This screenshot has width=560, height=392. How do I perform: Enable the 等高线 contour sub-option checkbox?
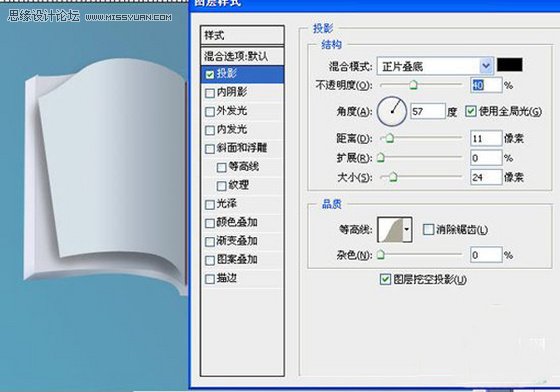(x=221, y=167)
